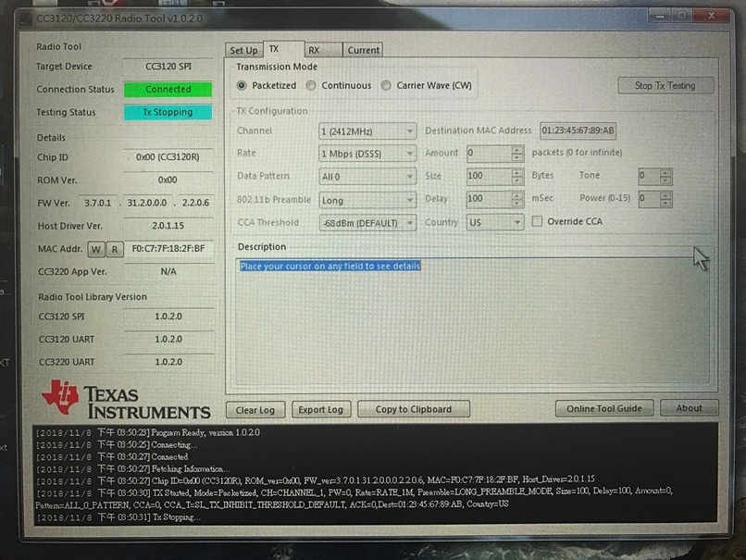746x560 pixels.
Task: Click the ROM Ver. value 0x00
Action: [168, 180]
